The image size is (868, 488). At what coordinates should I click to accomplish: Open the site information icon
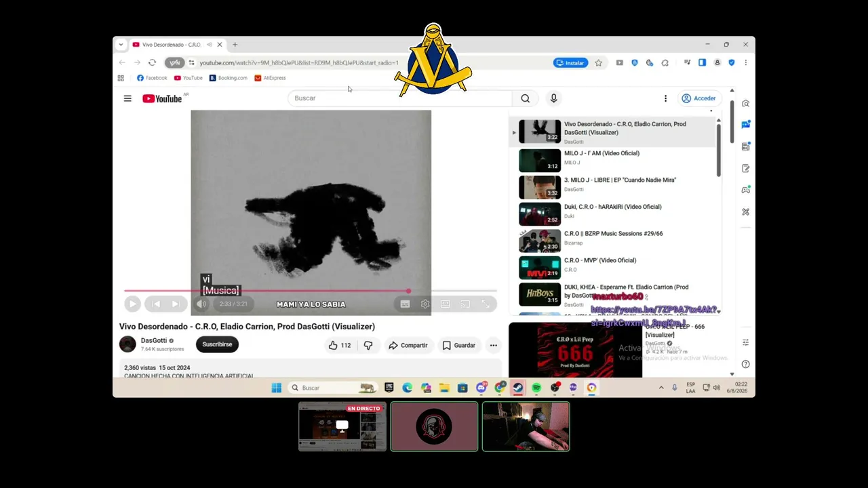[x=191, y=62]
